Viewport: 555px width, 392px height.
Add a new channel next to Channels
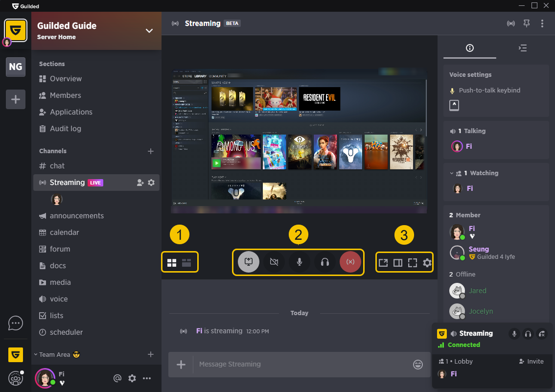point(151,151)
